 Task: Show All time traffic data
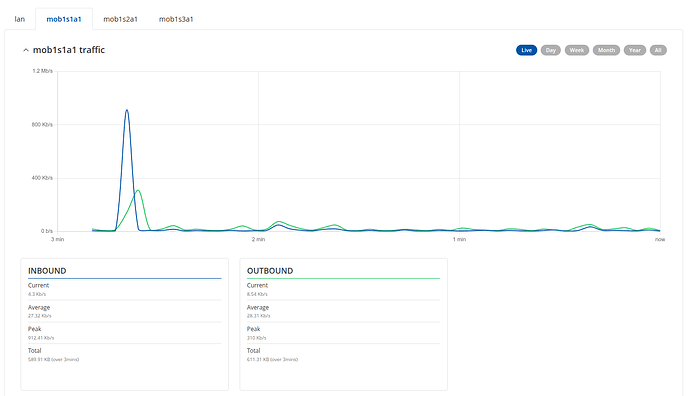point(658,50)
